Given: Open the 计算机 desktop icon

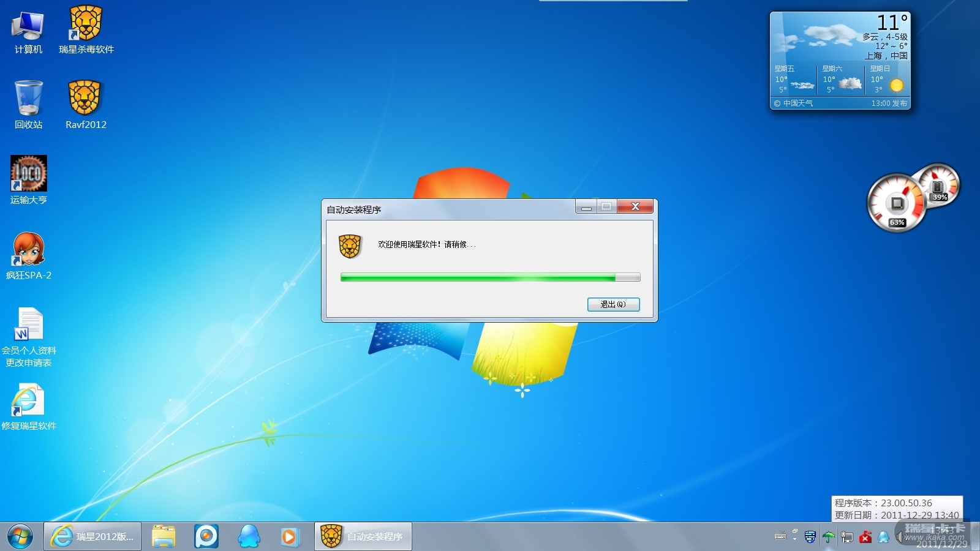Looking at the screenshot, I should [28, 32].
